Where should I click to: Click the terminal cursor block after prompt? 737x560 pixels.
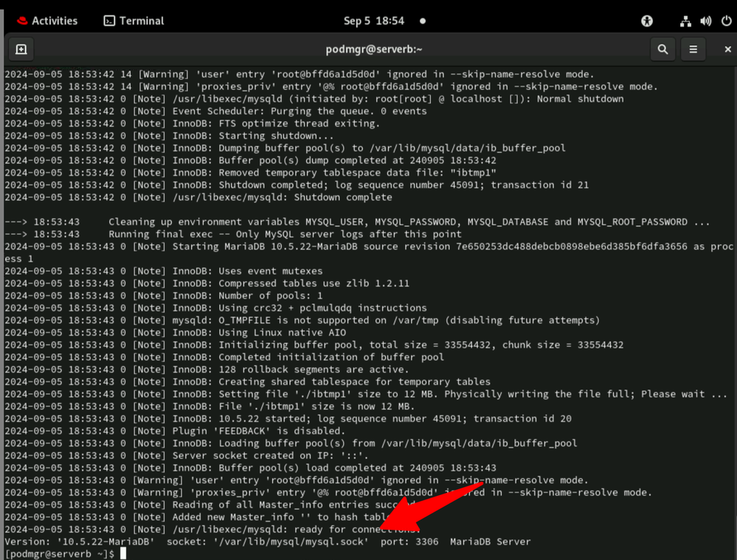pos(124,553)
